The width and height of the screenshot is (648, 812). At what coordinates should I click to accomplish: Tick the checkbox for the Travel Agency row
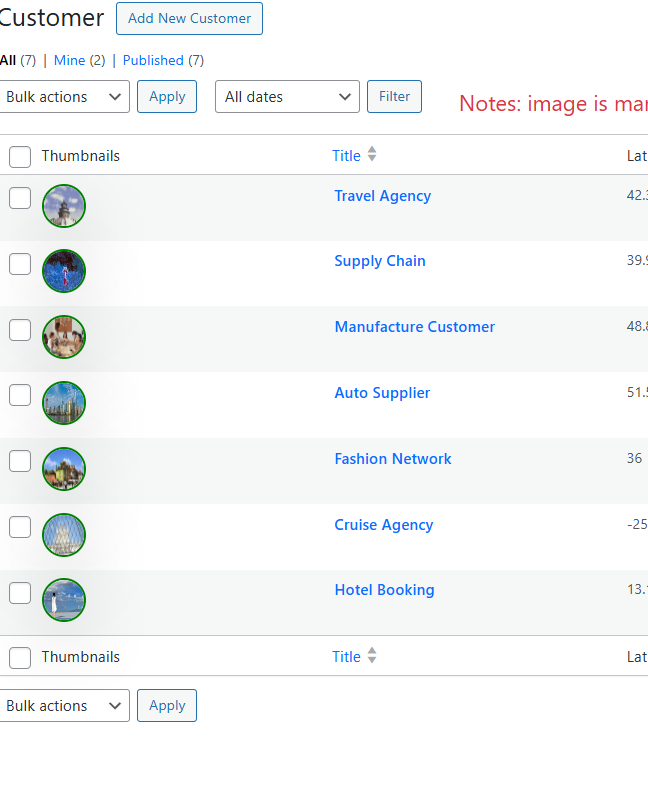click(x=20, y=198)
